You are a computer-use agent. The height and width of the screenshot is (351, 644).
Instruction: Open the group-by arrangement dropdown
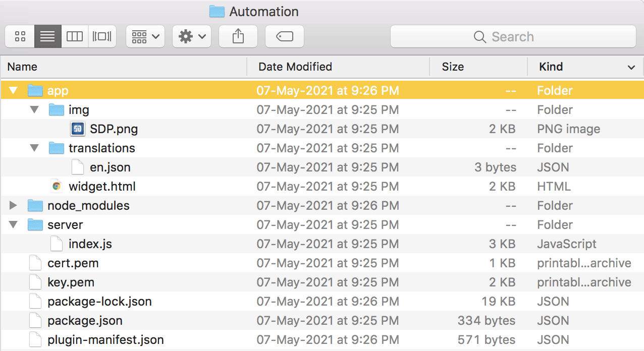[145, 37]
